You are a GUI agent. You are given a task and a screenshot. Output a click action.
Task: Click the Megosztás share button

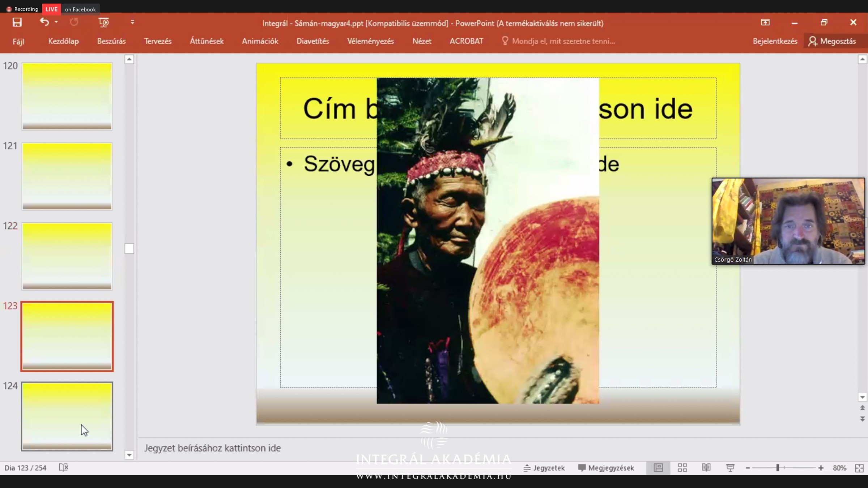click(x=833, y=41)
